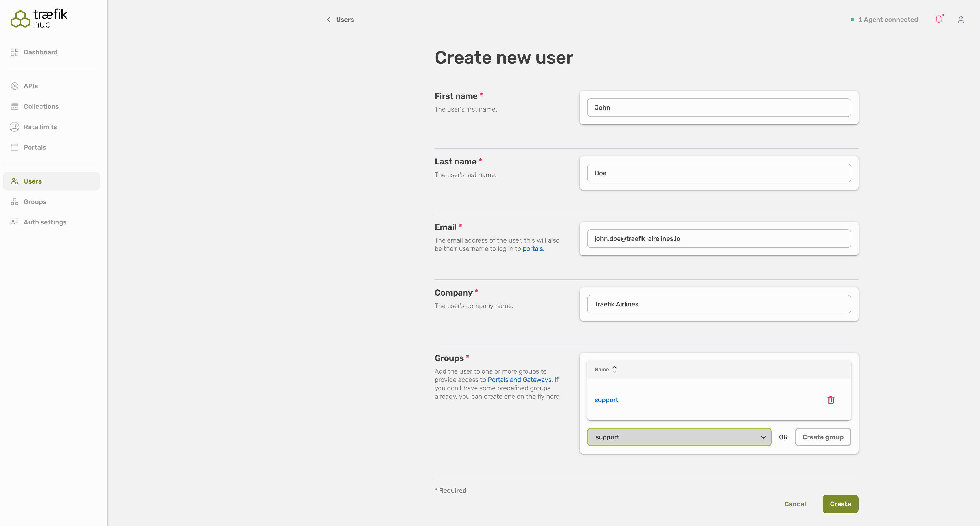This screenshot has height=526, width=980.
Task: Click the Rate limits sidebar icon
Action: (x=14, y=127)
